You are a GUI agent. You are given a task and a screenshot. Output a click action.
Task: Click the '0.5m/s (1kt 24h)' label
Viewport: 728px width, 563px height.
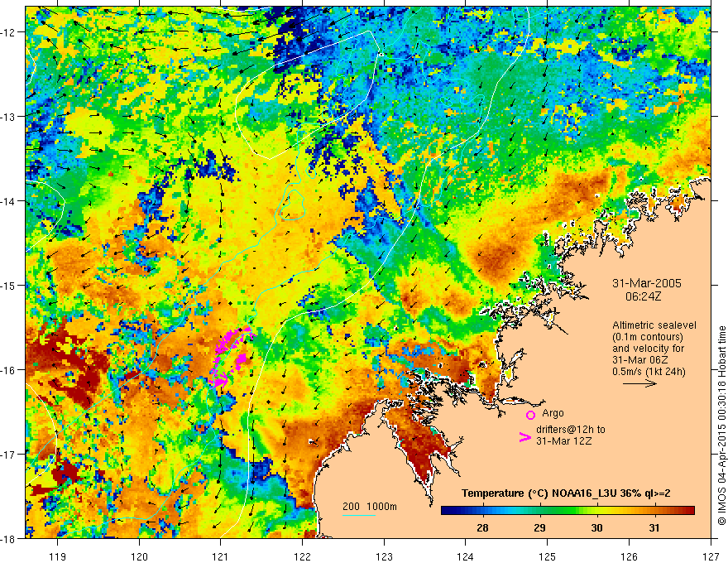pos(649,372)
